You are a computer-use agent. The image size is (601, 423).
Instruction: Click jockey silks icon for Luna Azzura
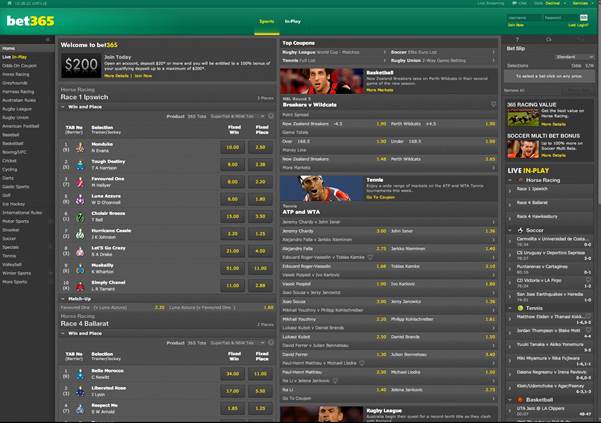[x=80, y=199]
